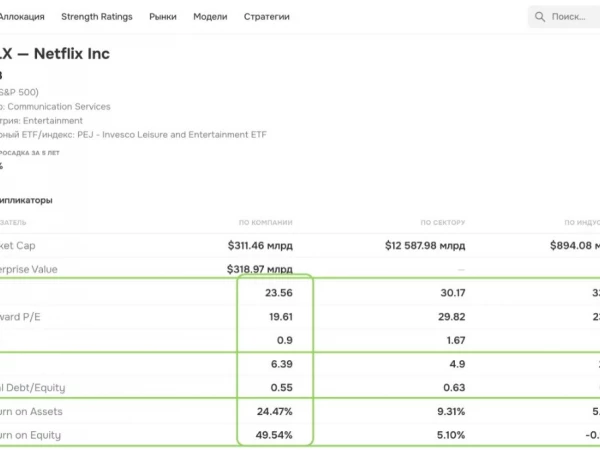The height and width of the screenshot is (450, 600).
Task: Open the Модели navigation item
Action: coord(210,17)
